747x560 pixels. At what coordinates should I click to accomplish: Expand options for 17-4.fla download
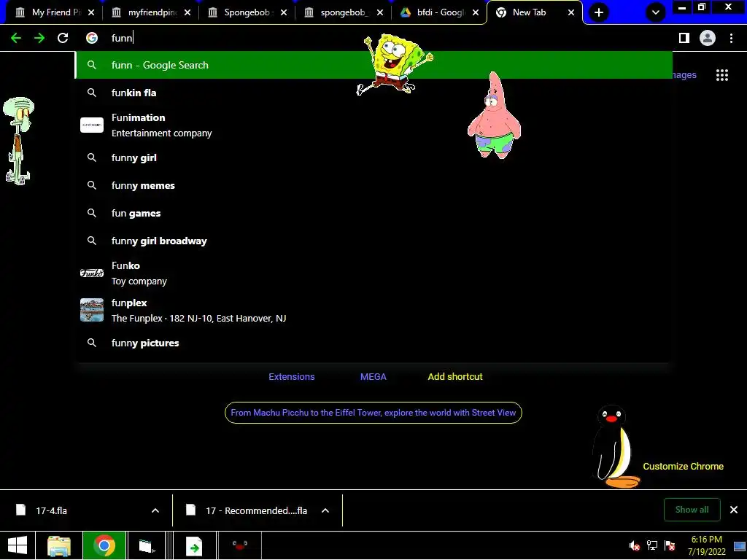click(155, 510)
